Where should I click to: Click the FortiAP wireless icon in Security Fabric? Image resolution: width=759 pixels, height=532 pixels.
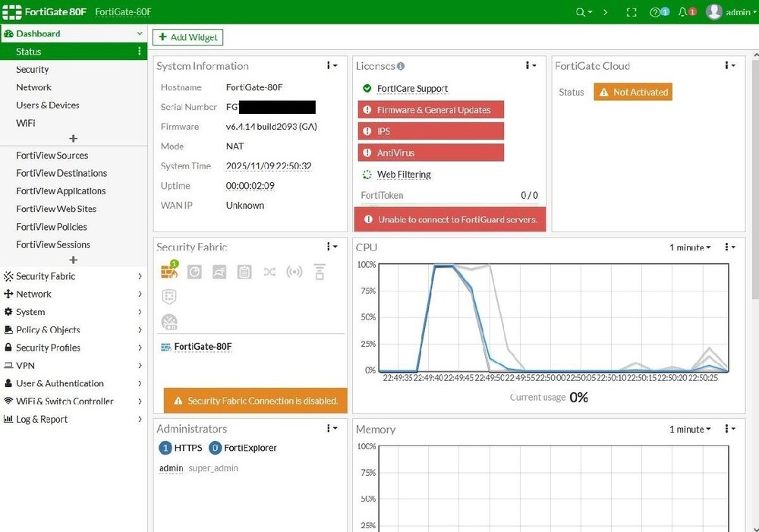(294, 272)
